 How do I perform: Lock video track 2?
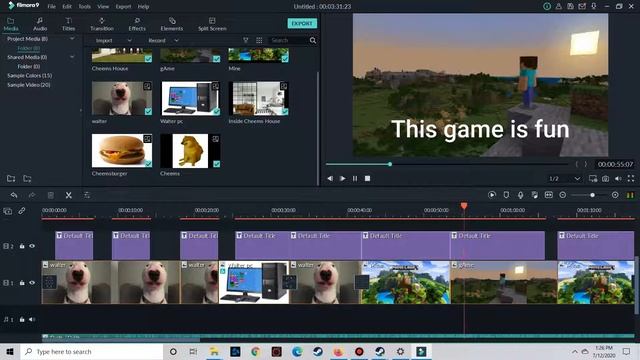(x=22, y=246)
